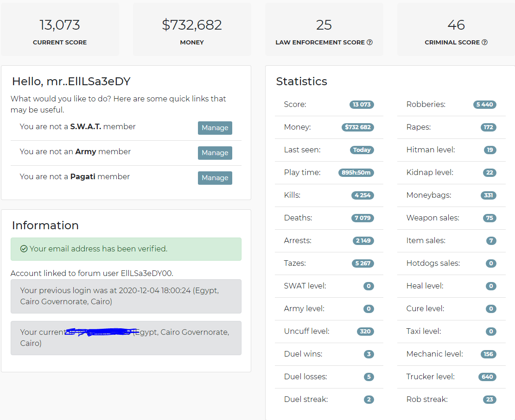Viewport: 515px width, 420px height.
Task: Click the Hitman level badge 19
Action: 490,150
